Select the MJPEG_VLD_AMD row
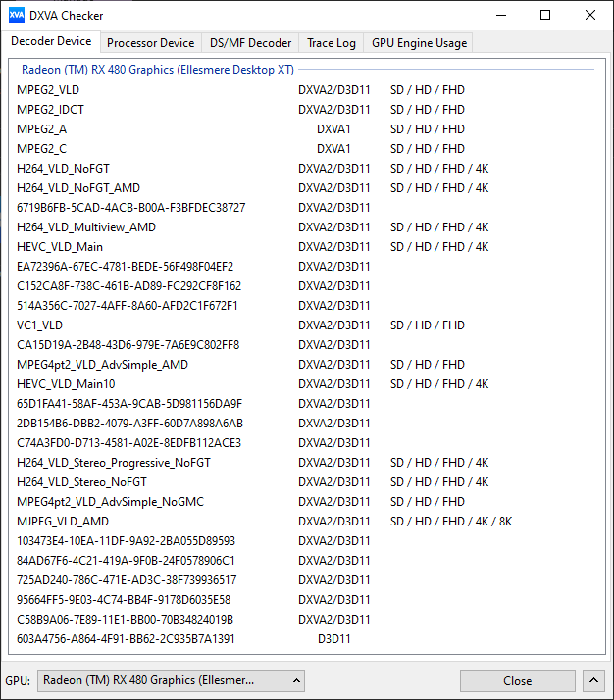 tap(306, 522)
